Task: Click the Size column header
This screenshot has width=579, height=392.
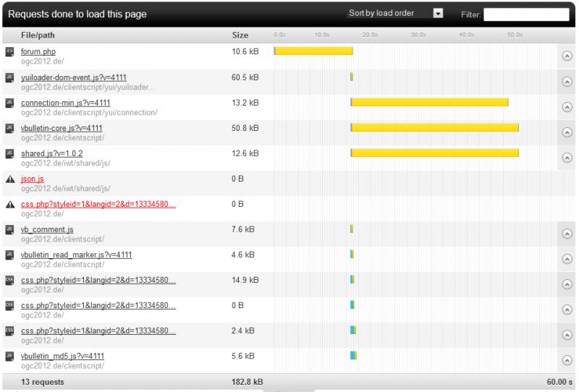Action: (240, 35)
